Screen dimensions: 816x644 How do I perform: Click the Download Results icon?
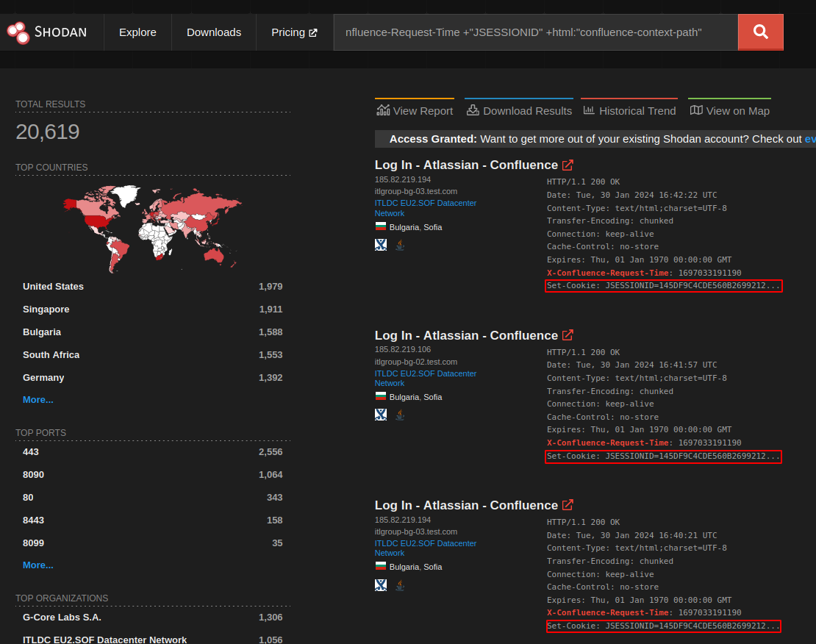(474, 110)
